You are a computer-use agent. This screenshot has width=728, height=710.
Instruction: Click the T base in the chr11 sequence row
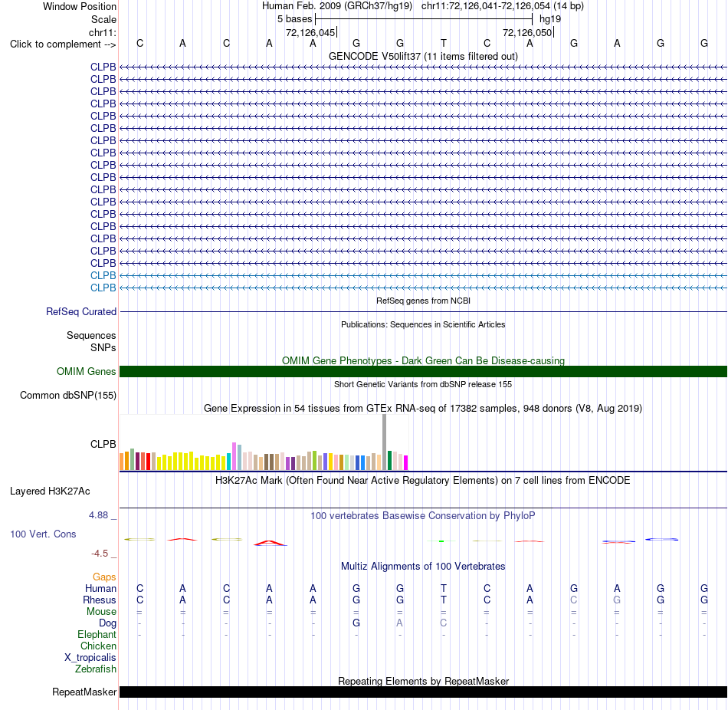point(444,43)
